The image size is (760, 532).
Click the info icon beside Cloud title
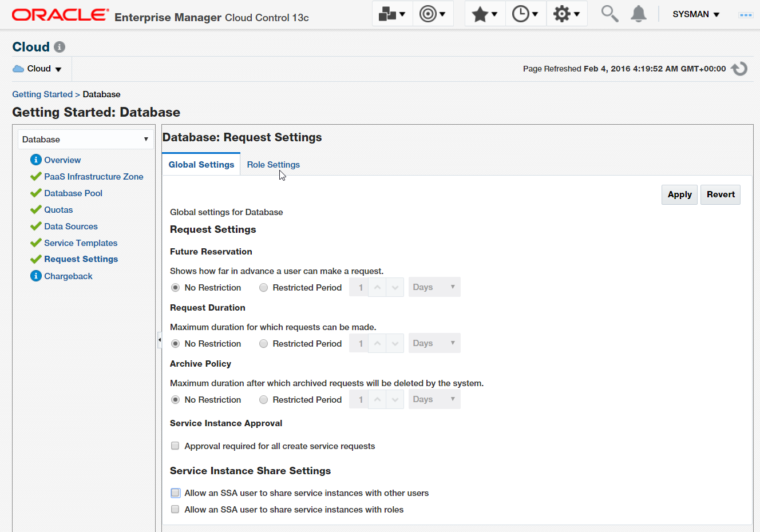(x=60, y=47)
